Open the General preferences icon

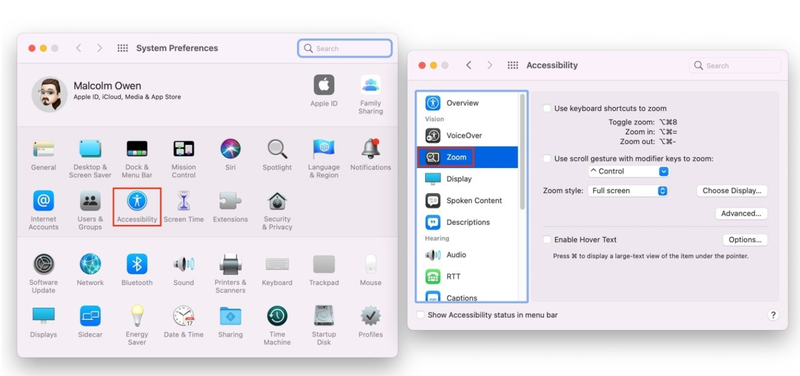[x=43, y=149]
